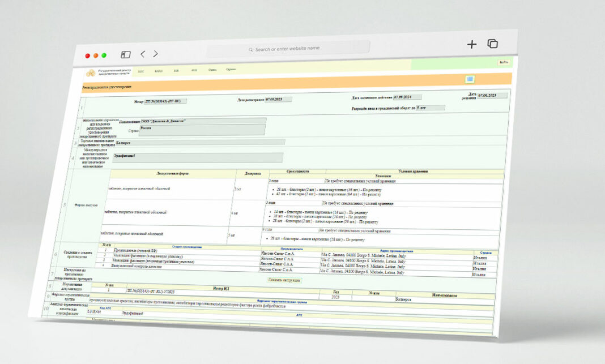Click the browser sidebar toggle icon
This screenshot has height=364, width=605.
(x=126, y=54)
